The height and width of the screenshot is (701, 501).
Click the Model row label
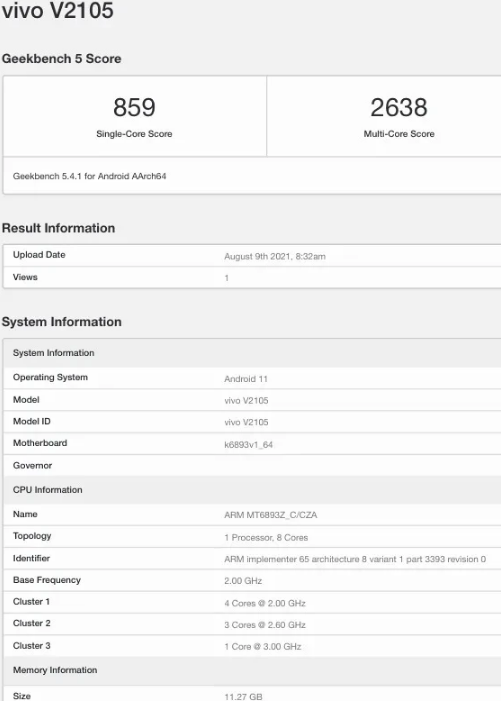click(x=26, y=400)
